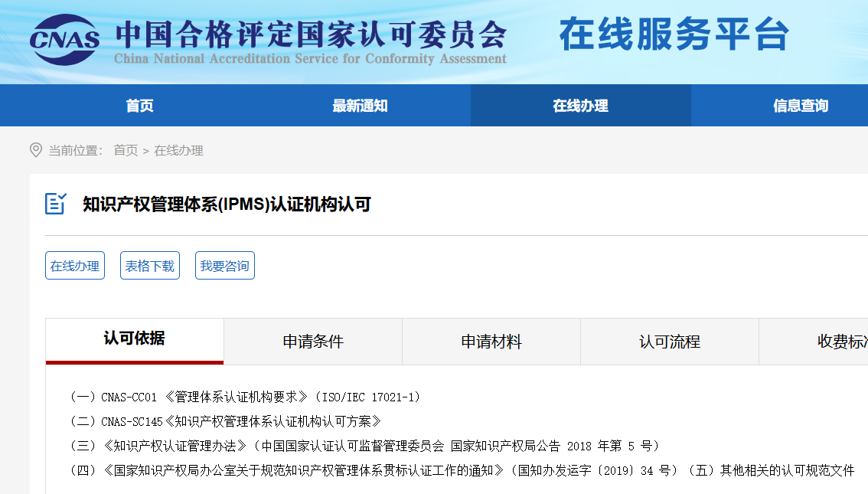This screenshot has width=868, height=494.
Task: Click the page title 知识产权管理体系(IPMS)认证机构认可
Action: point(227,204)
